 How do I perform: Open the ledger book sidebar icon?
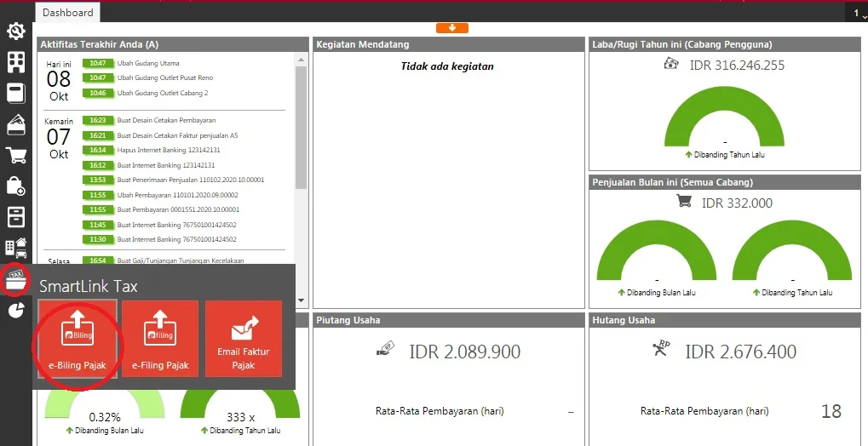tap(15, 94)
